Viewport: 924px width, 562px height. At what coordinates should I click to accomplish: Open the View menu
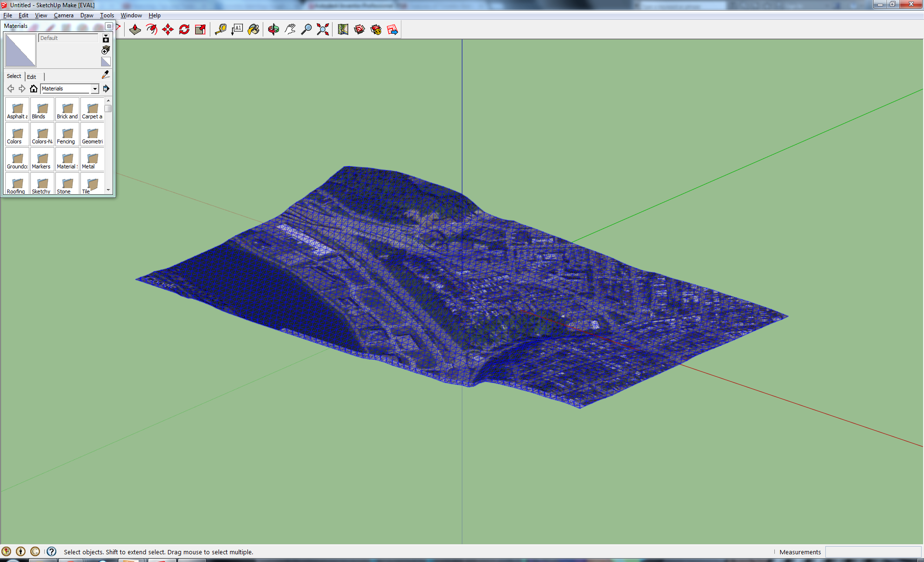(41, 15)
